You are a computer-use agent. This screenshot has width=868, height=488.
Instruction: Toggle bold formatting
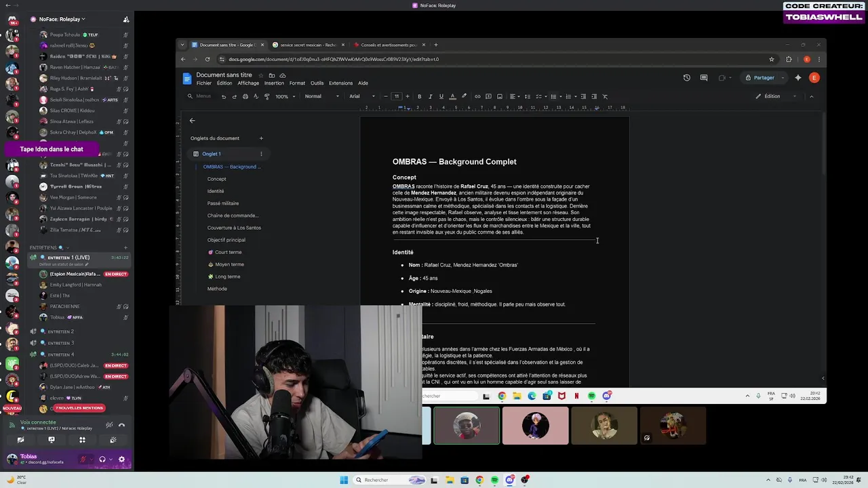pyautogui.click(x=419, y=96)
